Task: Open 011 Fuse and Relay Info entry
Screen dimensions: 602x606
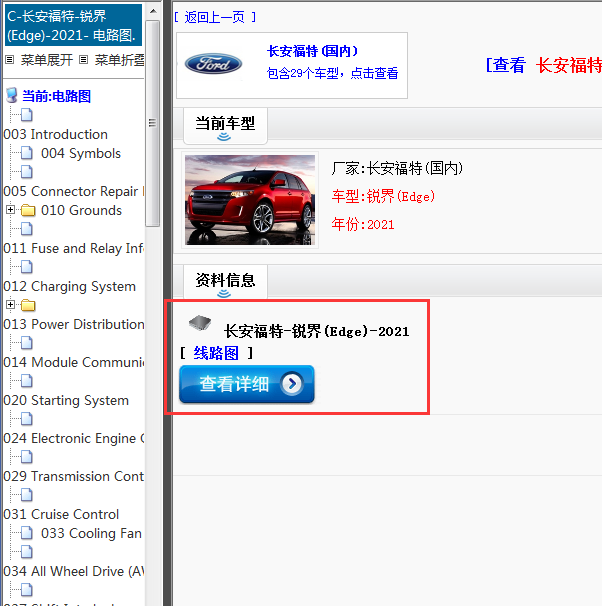Action: point(73,248)
